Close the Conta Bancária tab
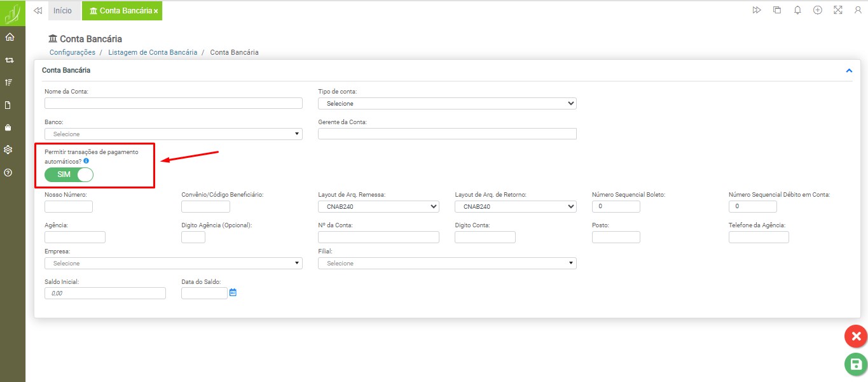 coord(156,11)
